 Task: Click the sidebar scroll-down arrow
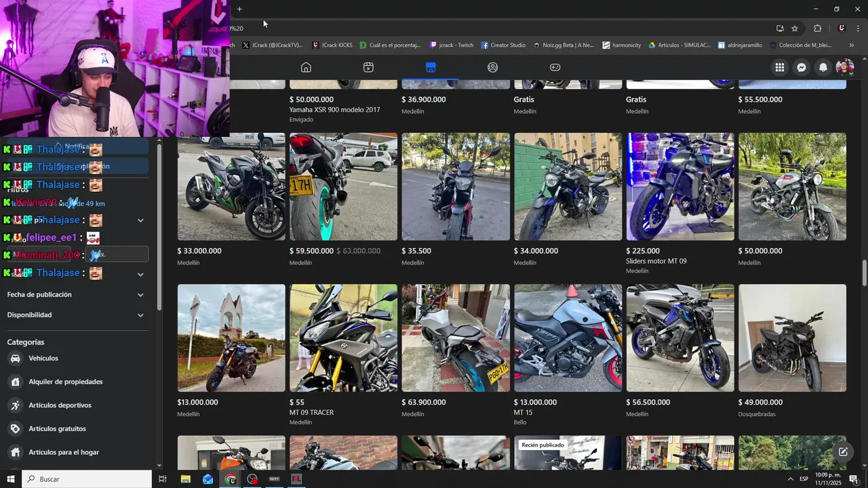click(159, 465)
